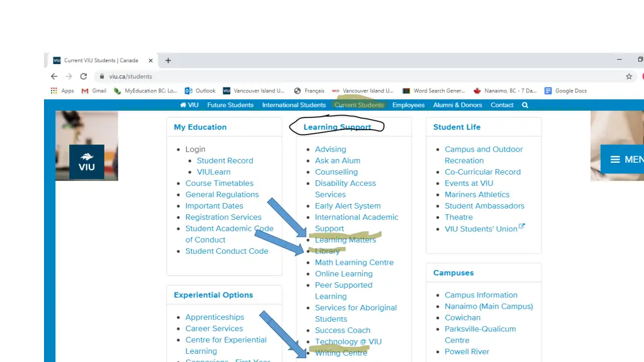Open the site menu button

click(622, 159)
